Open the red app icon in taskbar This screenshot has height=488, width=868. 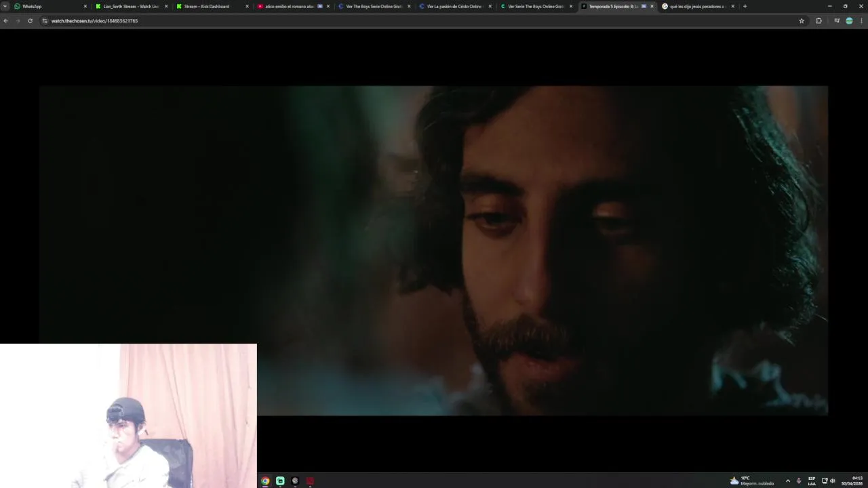(310, 481)
